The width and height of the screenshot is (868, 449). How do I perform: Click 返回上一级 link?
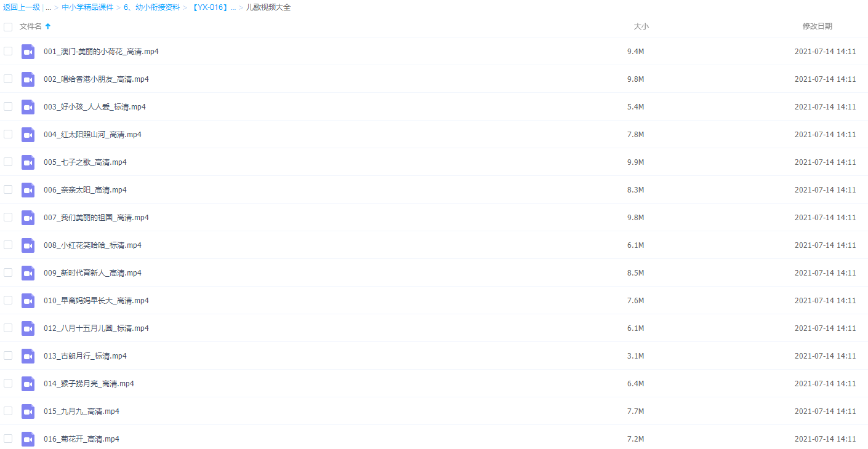(x=22, y=7)
